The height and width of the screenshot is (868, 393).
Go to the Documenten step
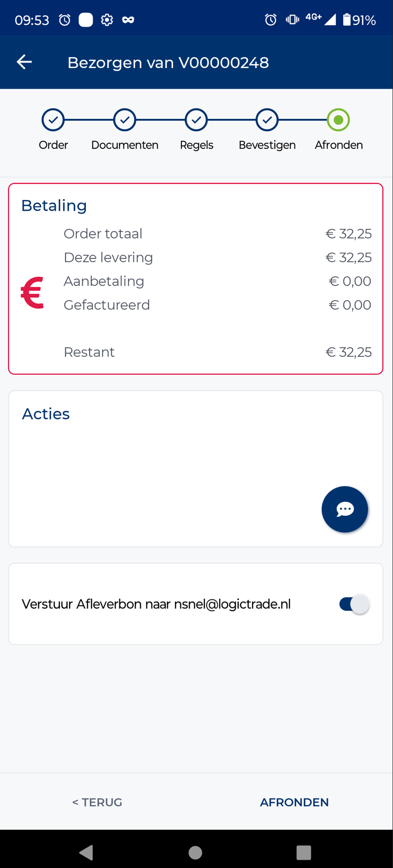[125, 120]
